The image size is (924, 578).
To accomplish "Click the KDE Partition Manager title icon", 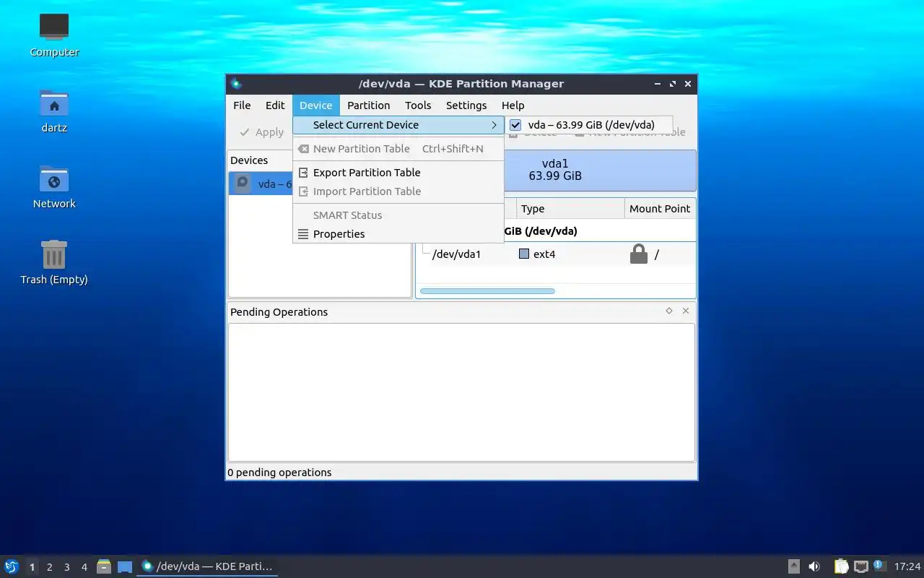I will [236, 84].
